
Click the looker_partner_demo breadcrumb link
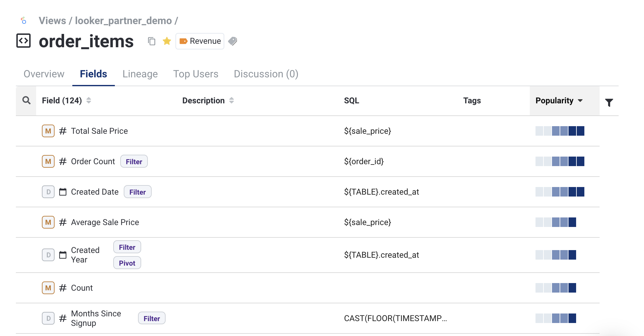click(123, 21)
